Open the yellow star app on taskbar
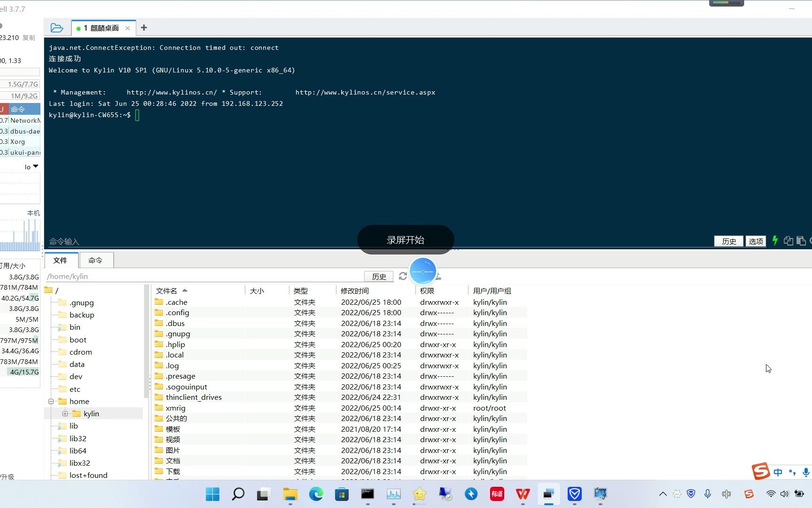 click(419, 494)
